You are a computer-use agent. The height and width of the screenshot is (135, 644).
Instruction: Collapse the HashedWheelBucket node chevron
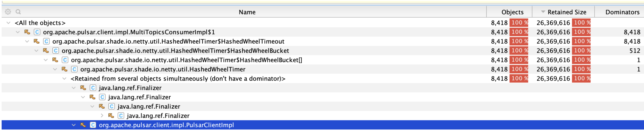click(x=36, y=51)
